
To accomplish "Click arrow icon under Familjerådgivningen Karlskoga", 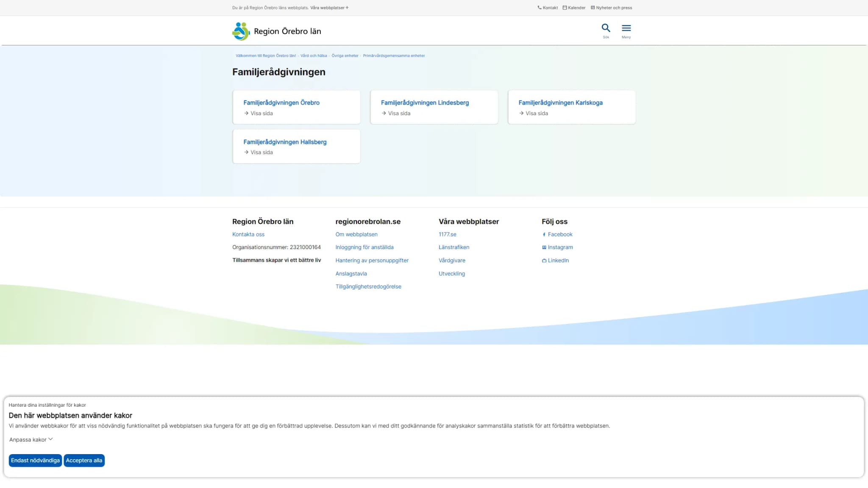I will [x=521, y=113].
